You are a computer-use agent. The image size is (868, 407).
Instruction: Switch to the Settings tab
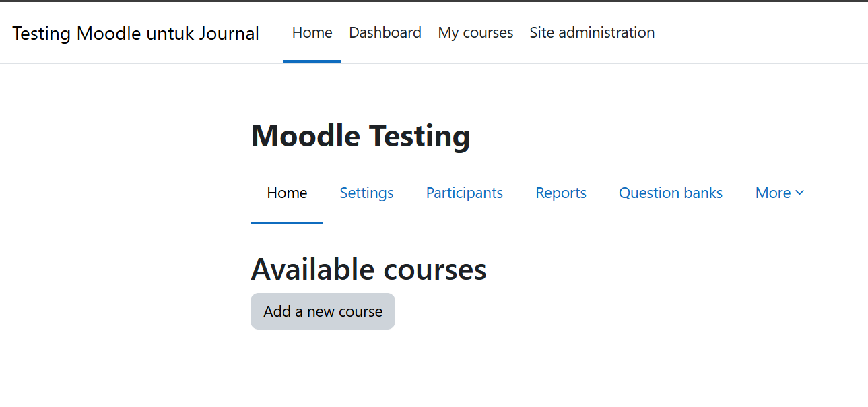(x=366, y=193)
